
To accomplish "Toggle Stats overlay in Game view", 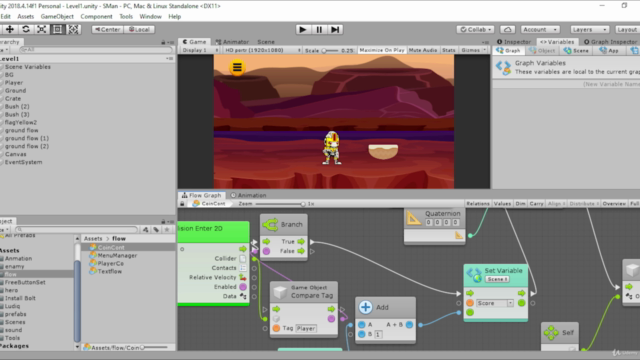I will tap(449, 50).
